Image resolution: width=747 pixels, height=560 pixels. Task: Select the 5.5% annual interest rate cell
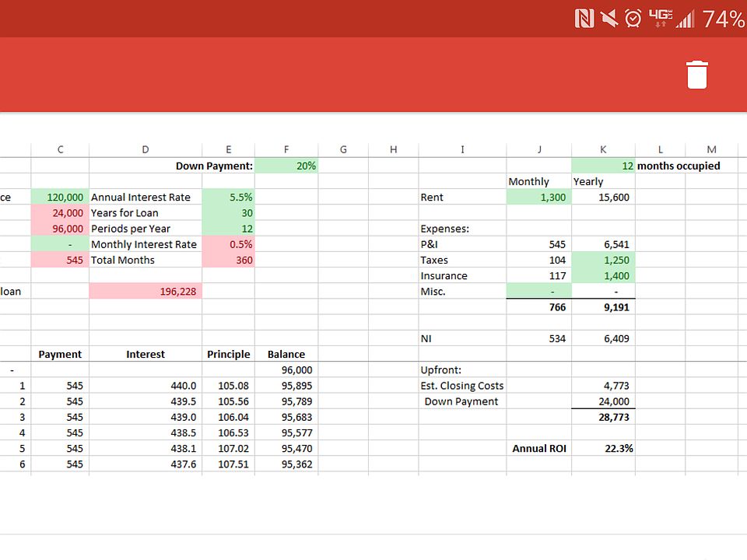229,197
